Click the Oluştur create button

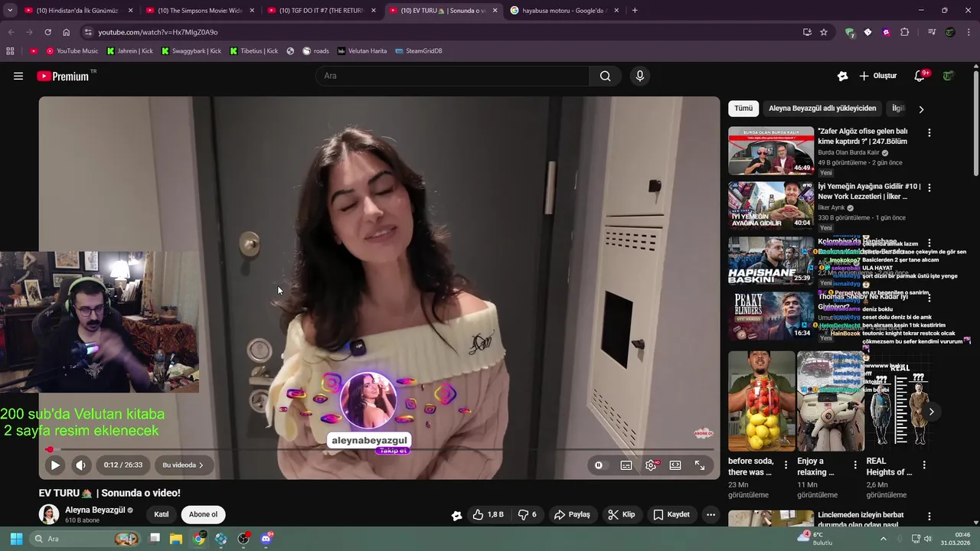coord(878,76)
